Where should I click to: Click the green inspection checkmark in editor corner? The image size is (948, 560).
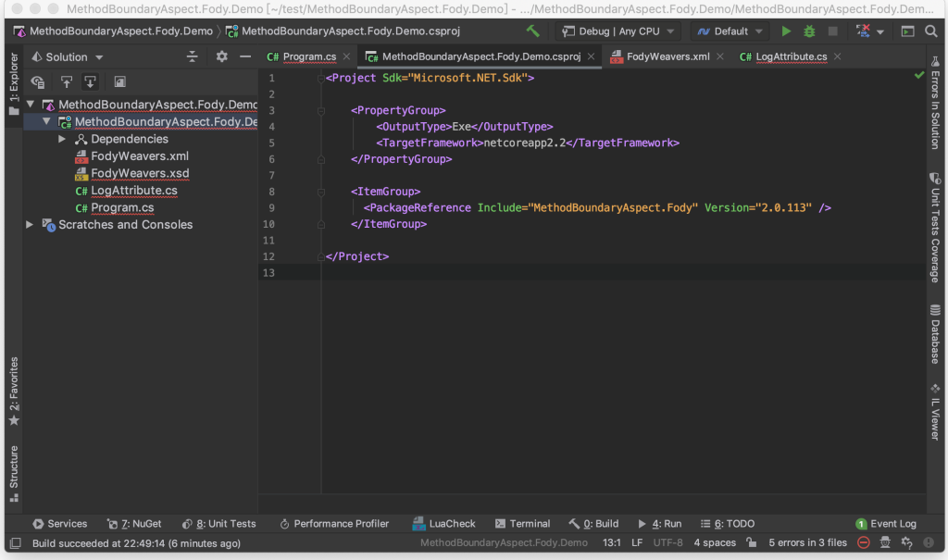(919, 75)
